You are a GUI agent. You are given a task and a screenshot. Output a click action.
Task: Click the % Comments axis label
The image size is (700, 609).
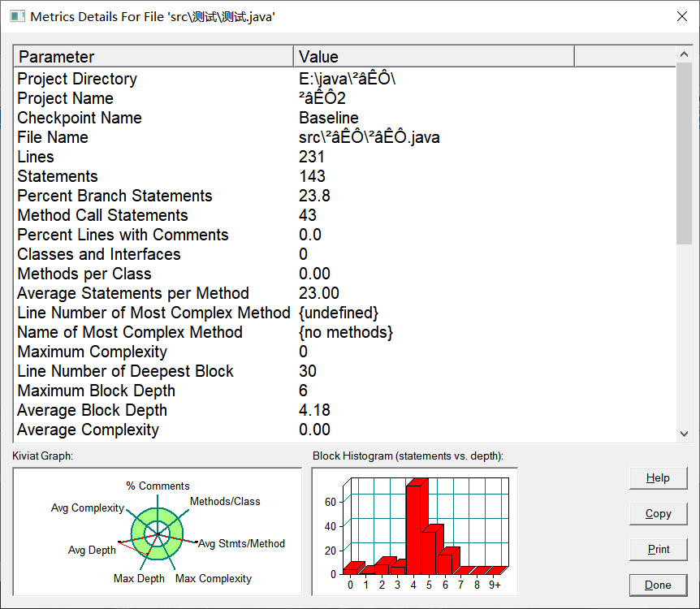(158, 486)
